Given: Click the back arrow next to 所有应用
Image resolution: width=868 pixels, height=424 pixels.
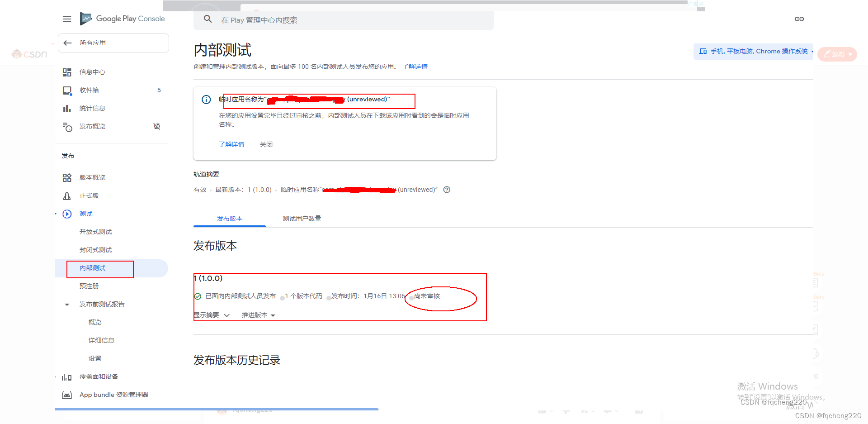Looking at the screenshot, I should [67, 43].
